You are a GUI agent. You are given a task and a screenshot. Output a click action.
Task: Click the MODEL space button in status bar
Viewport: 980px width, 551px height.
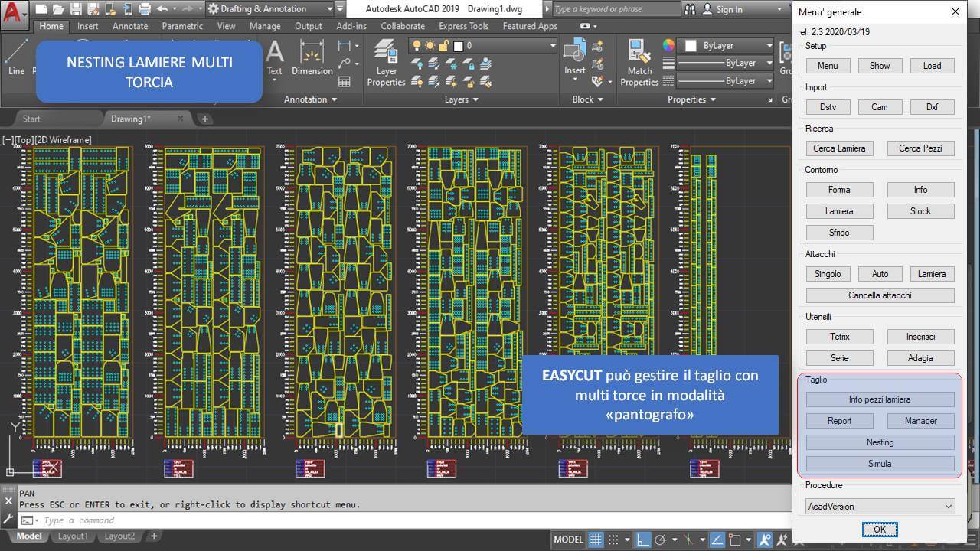(x=568, y=540)
